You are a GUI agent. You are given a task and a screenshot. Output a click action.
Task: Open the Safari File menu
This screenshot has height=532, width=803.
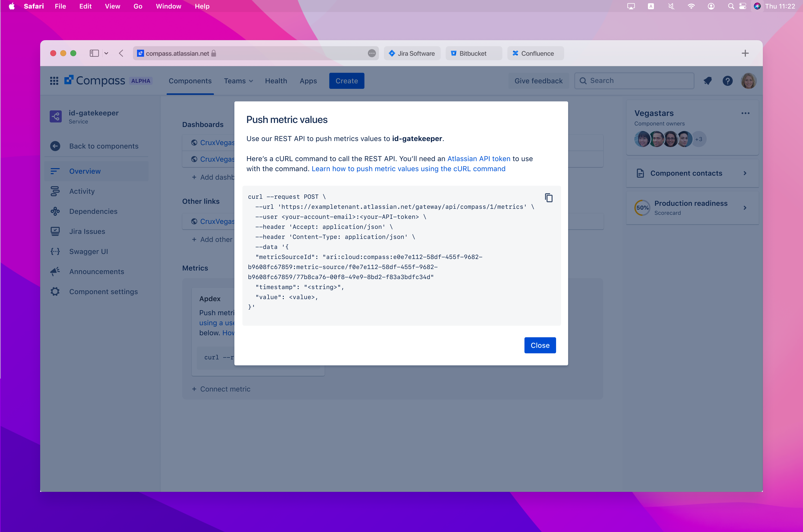(60, 6)
